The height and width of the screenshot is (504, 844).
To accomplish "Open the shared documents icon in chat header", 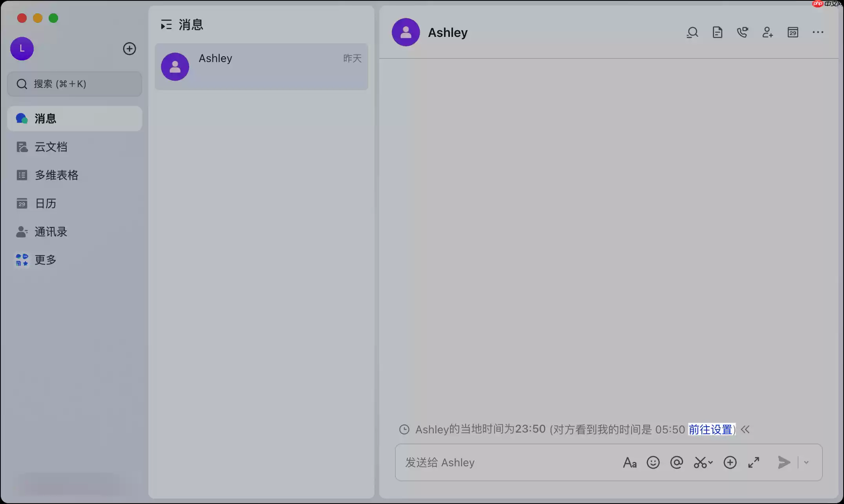I will click(x=718, y=32).
